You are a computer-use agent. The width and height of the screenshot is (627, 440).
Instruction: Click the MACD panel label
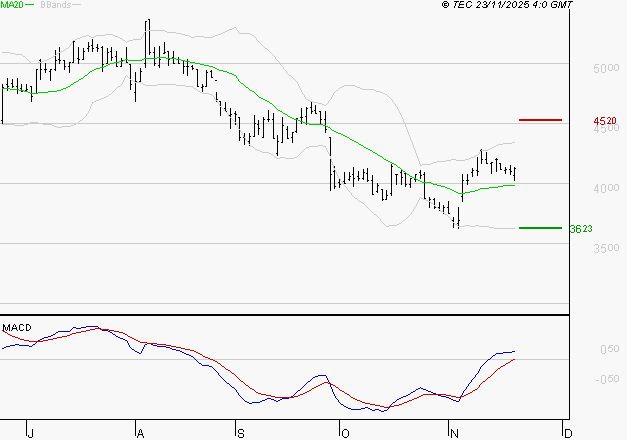17,328
